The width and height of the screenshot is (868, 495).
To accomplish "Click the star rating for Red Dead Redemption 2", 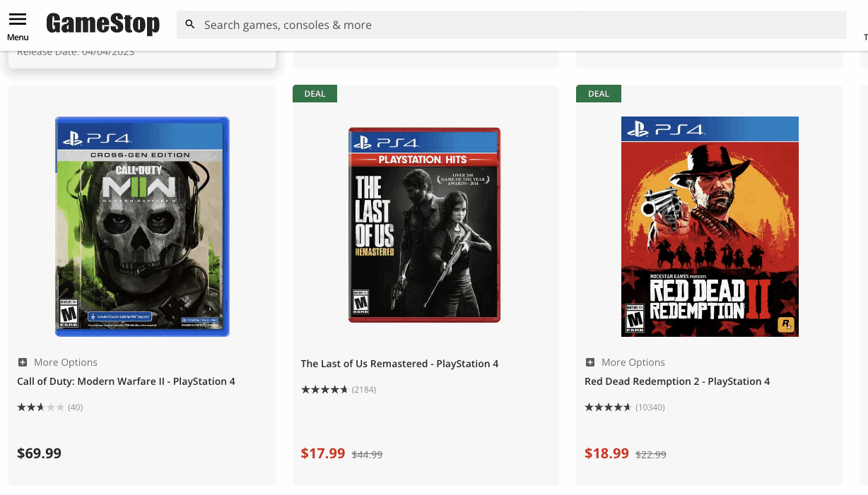I will pos(608,407).
